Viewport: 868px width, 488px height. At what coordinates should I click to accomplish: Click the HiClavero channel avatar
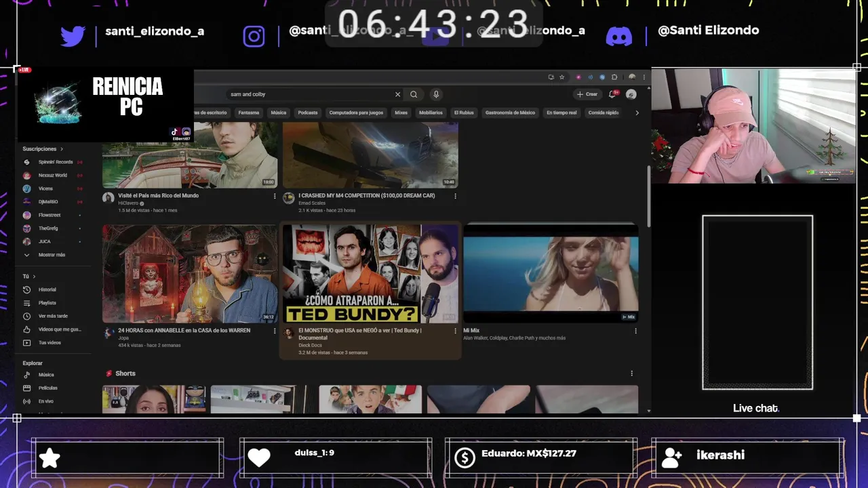point(108,198)
